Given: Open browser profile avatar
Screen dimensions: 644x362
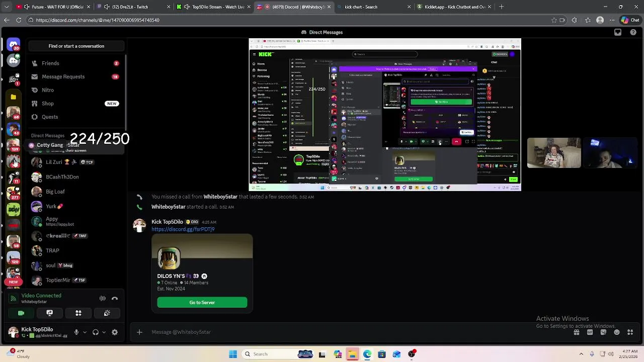Looking at the screenshot, I should click(x=600, y=20).
